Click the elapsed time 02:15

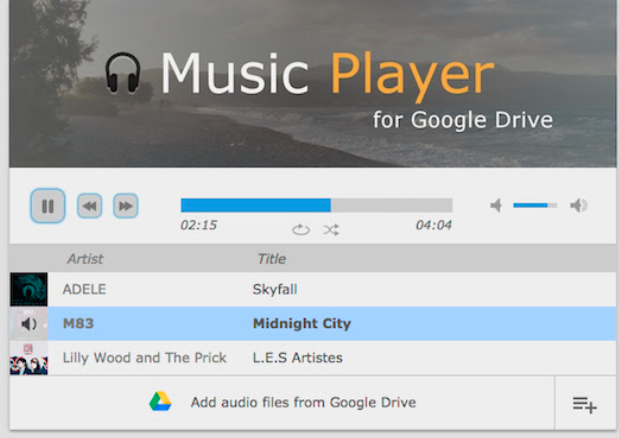199,225
